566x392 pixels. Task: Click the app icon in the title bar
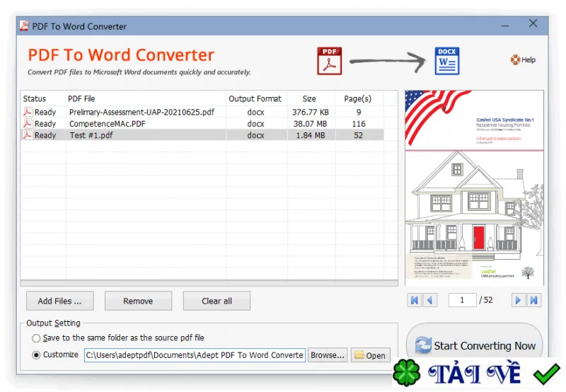[x=24, y=26]
